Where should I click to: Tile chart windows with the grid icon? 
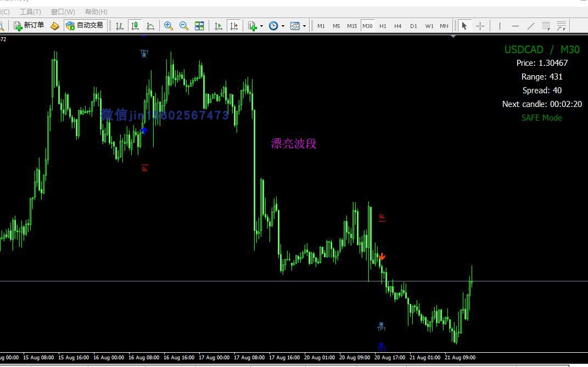[199, 26]
